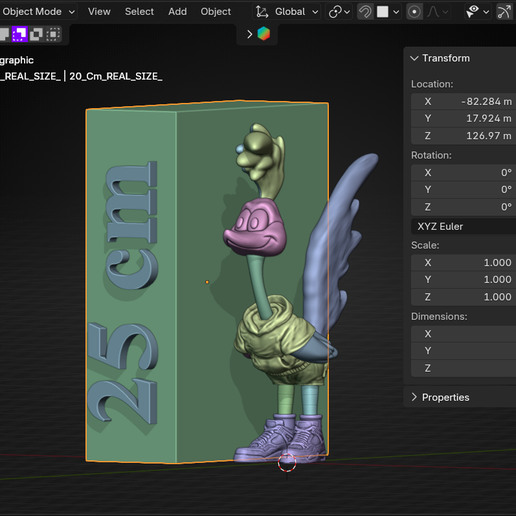Image resolution: width=516 pixels, height=516 pixels.
Task: Expand the Properties panel
Action: point(441,397)
